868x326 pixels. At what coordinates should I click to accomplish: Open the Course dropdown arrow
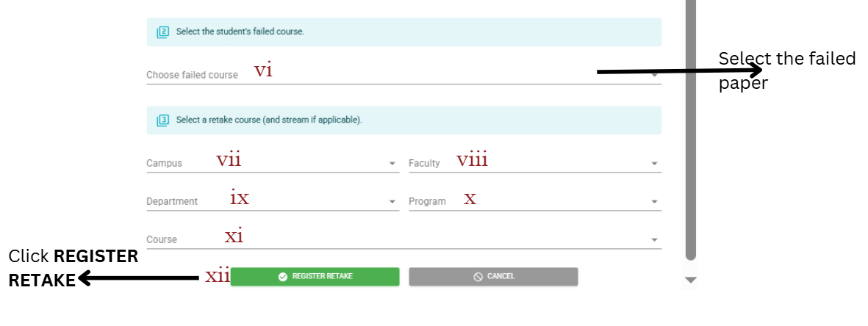point(654,239)
